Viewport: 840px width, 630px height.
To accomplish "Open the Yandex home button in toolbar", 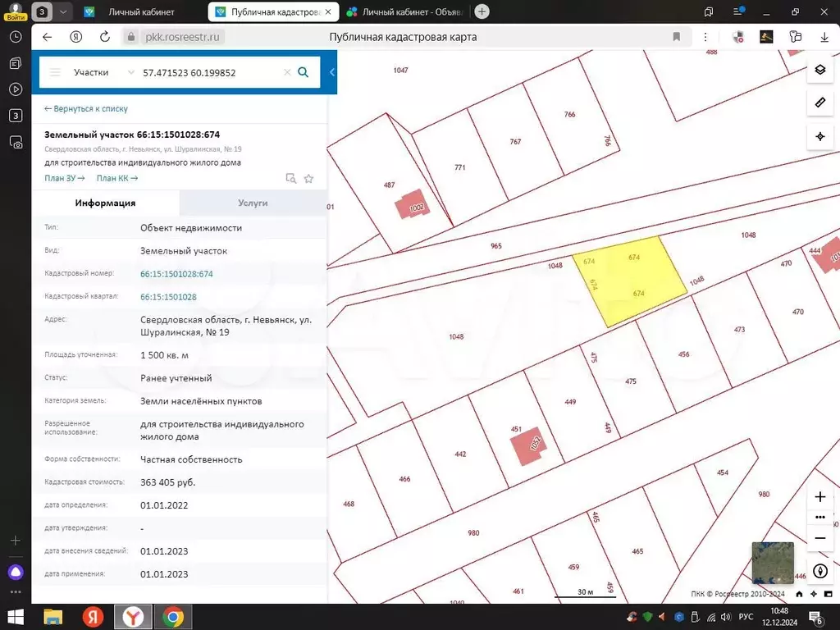I will 76,37.
